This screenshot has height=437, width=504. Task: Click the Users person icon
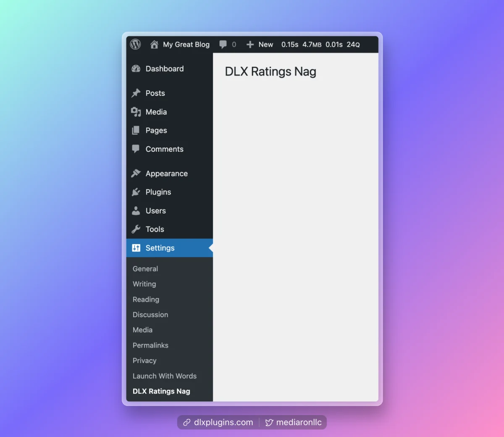tap(136, 211)
